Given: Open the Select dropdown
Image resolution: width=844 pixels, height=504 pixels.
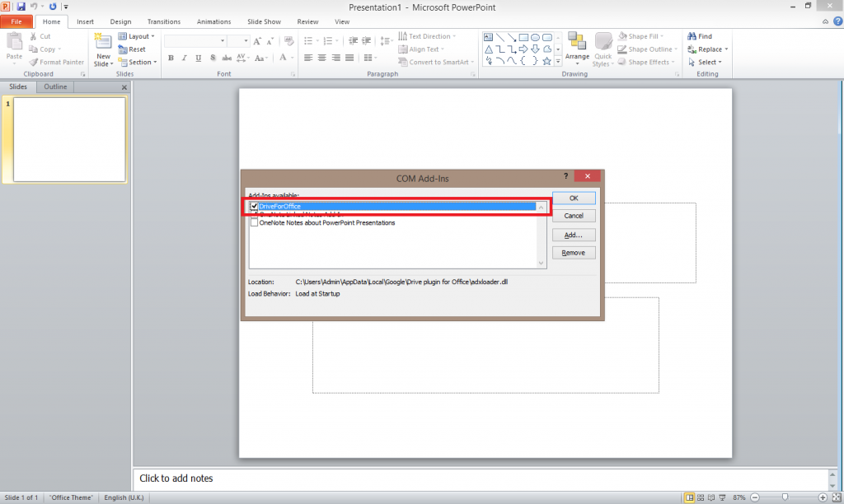Looking at the screenshot, I should click(x=706, y=63).
